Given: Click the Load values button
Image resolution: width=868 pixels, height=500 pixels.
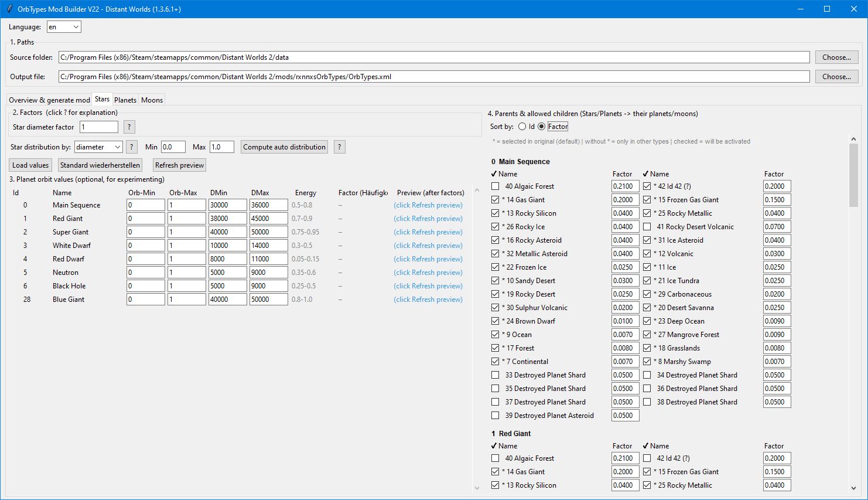Looking at the screenshot, I should 30,165.
